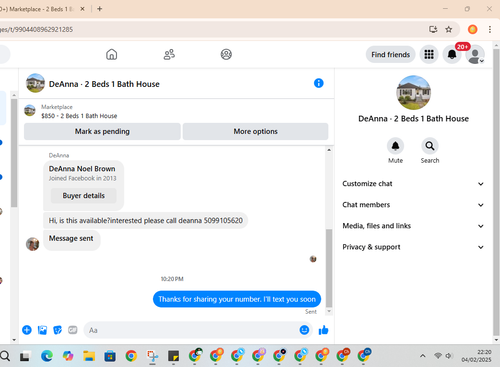Open more actions plus icon in composer
500x367 pixels.
pos(27,330)
